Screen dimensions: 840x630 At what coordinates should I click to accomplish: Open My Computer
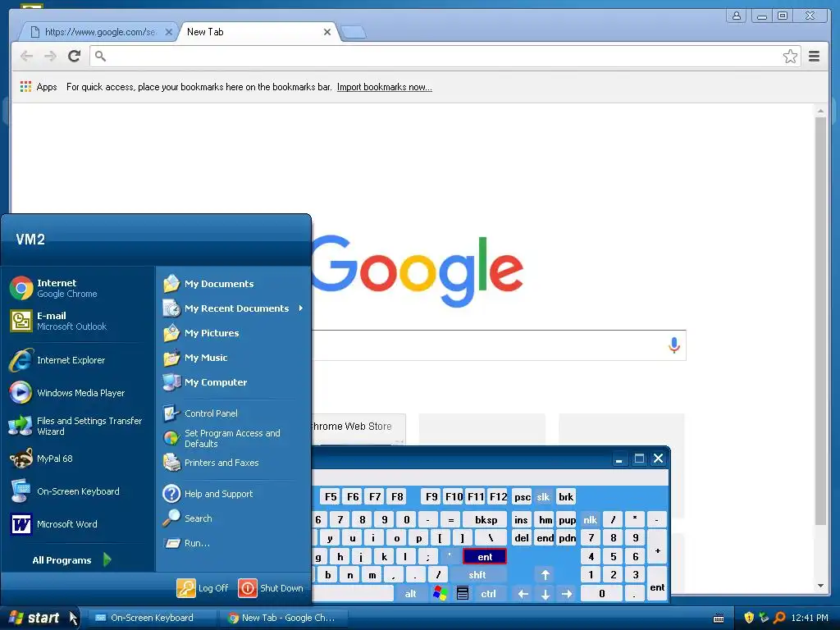(234, 382)
